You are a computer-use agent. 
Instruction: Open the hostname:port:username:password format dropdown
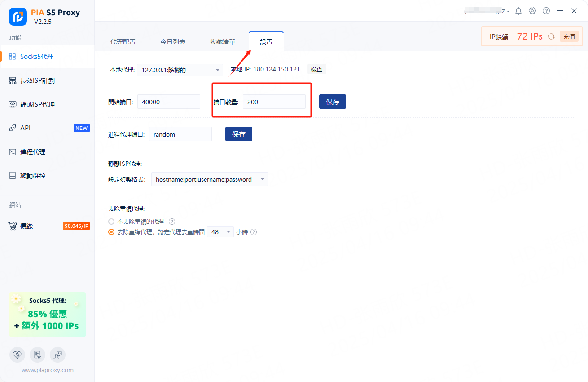209,179
